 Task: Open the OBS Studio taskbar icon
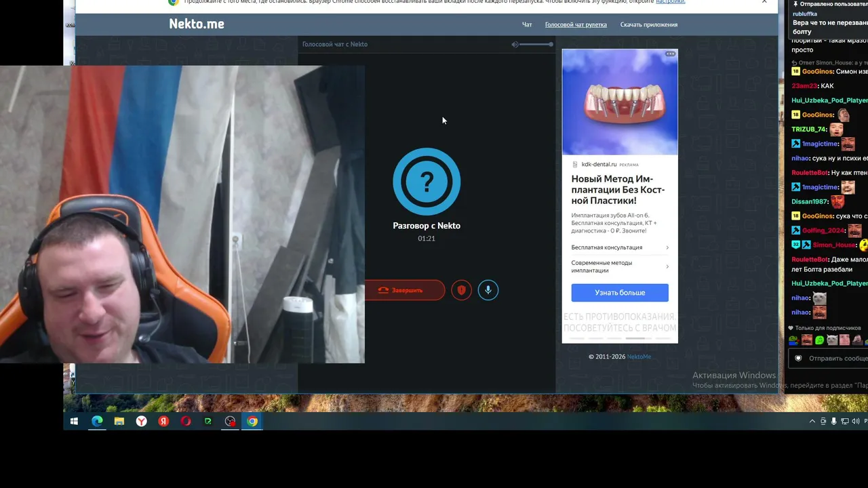231,421
